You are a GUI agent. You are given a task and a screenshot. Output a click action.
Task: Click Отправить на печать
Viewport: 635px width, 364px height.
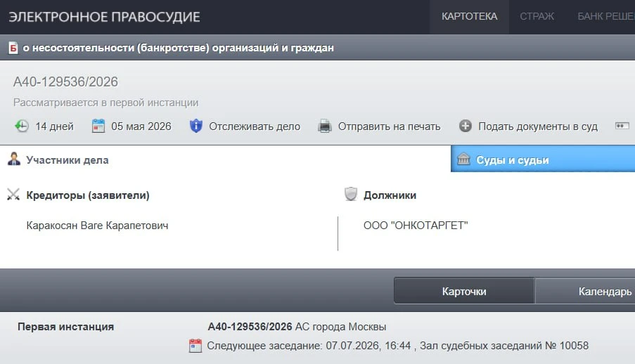coord(389,126)
